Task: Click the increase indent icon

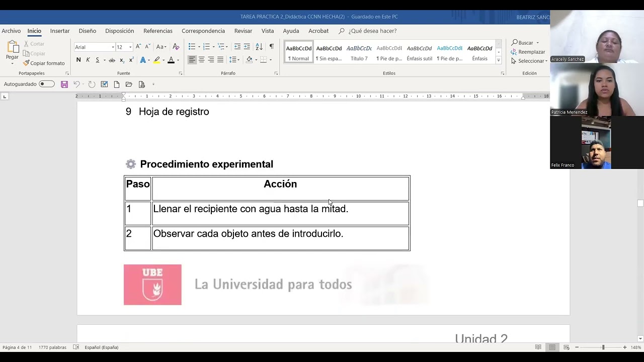Action: click(x=247, y=47)
